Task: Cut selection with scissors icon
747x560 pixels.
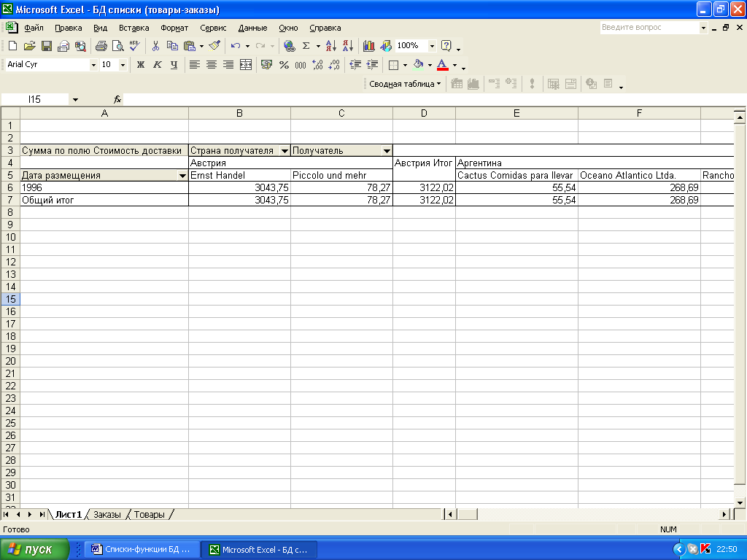Action: 155,46
